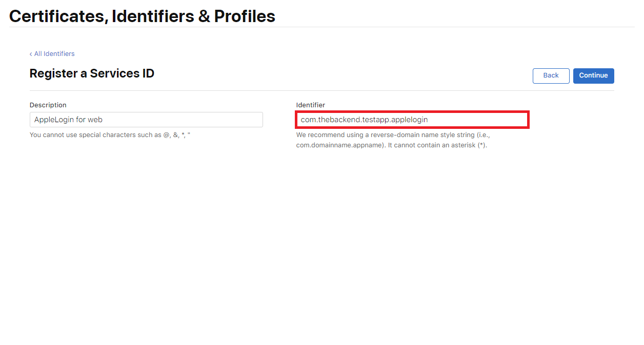Place cursor in the com.thebackend.testapp.applelogin text
Screen dimensions: 644x345
[x=364, y=120]
